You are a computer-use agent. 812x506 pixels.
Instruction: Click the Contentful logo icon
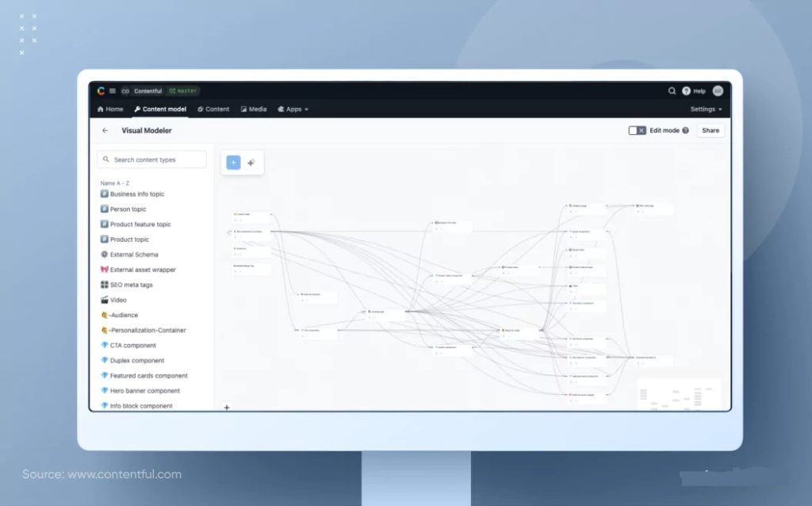101,90
